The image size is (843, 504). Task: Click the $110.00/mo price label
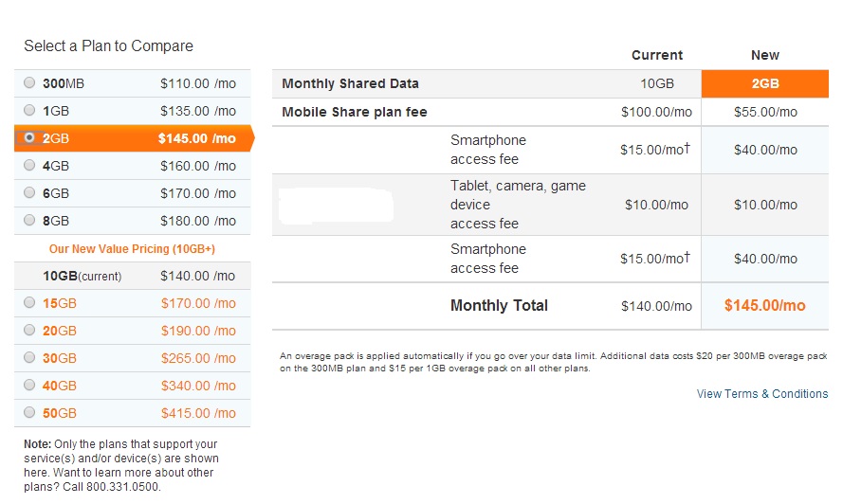click(x=198, y=83)
